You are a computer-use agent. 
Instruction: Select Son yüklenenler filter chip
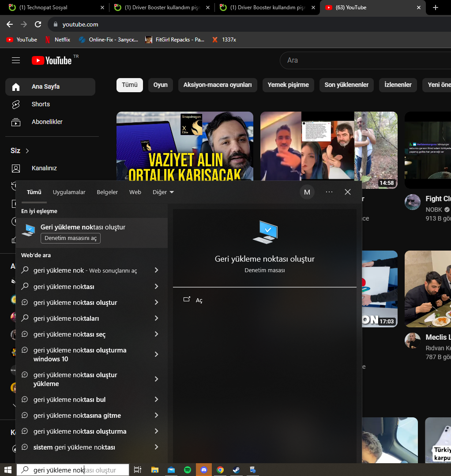pos(346,85)
